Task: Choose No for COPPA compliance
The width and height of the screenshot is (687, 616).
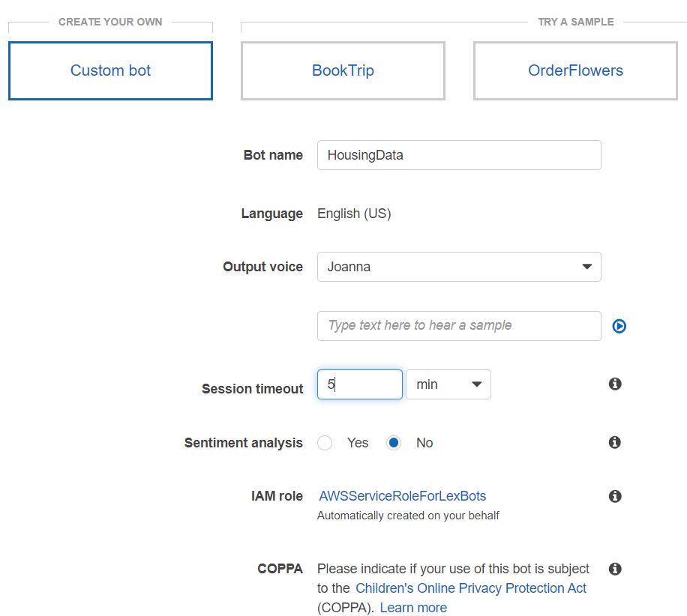Action: [x=394, y=613]
